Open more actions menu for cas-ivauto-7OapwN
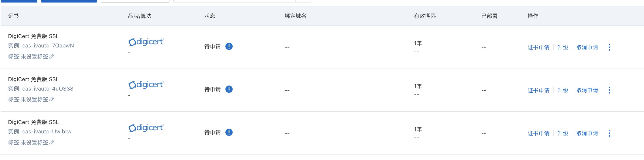The image size is (644, 160). 609,47
